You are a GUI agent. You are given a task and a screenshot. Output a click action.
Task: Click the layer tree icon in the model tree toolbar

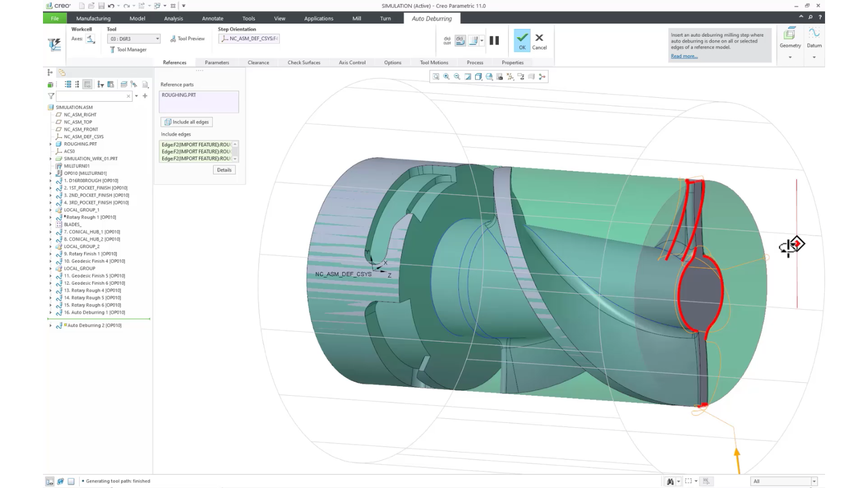123,84
